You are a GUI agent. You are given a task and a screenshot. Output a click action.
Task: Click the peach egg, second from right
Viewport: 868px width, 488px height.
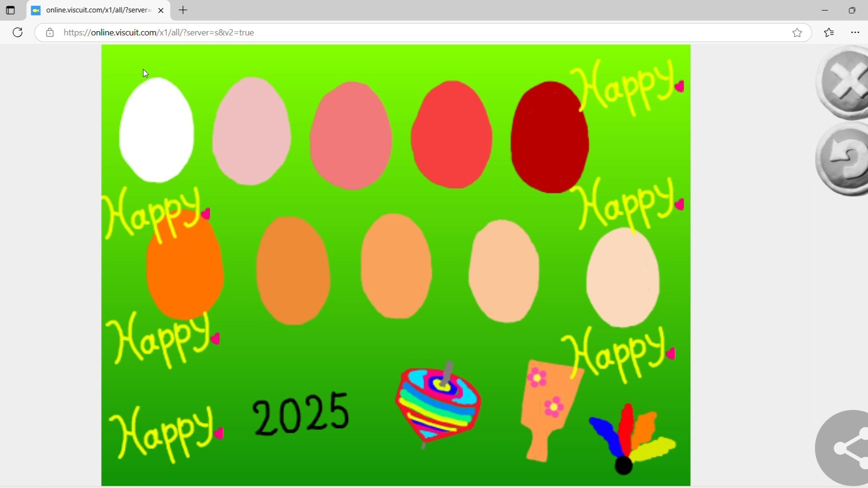click(x=504, y=271)
